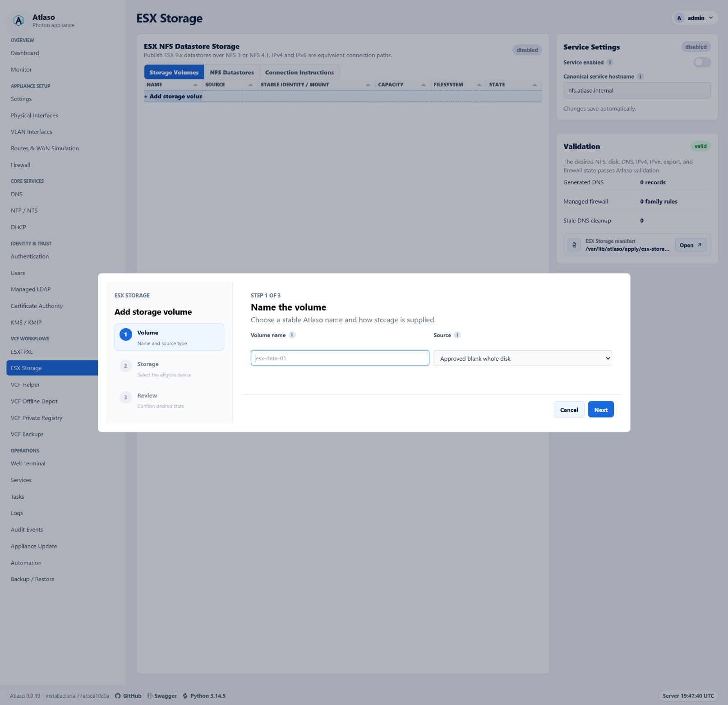Open VCF Offline Depot in the sidebar
Image resolution: width=728 pixels, height=705 pixels.
click(x=52, y=401)
